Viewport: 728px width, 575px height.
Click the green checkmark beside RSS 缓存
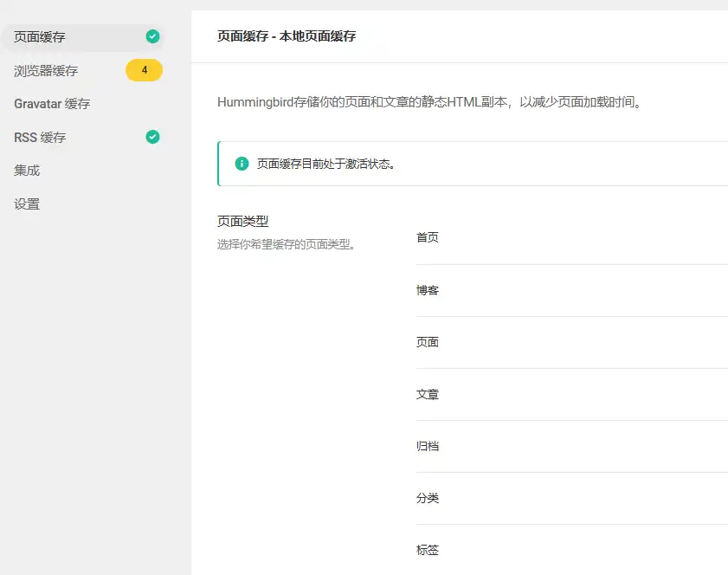[x=153, y=136]
